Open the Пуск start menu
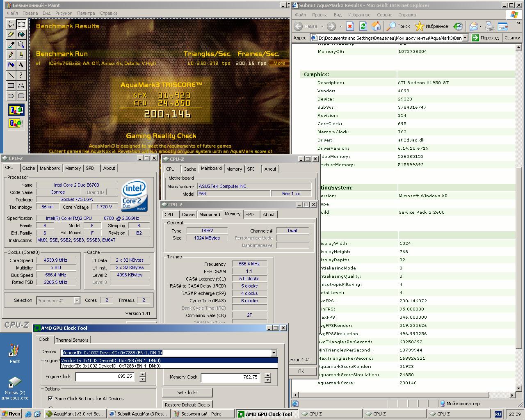Viewport: 525px width, 420px height. [11, 414]
